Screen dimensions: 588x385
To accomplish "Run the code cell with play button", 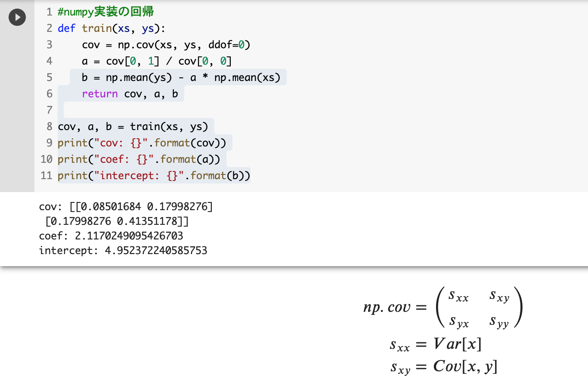I will 17,17.
